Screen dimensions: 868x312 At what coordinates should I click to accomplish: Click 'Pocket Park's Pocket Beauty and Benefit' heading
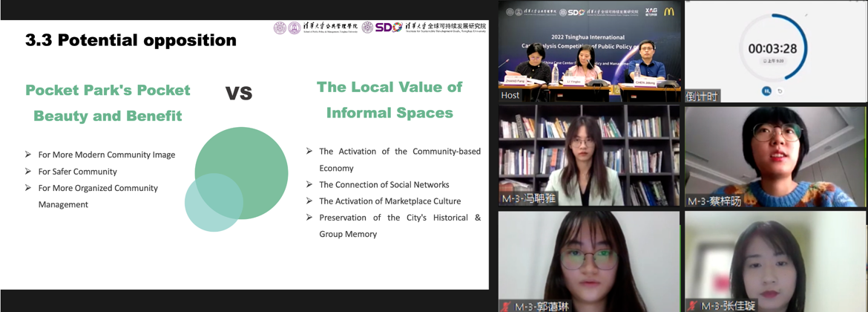tap(108, 103)
